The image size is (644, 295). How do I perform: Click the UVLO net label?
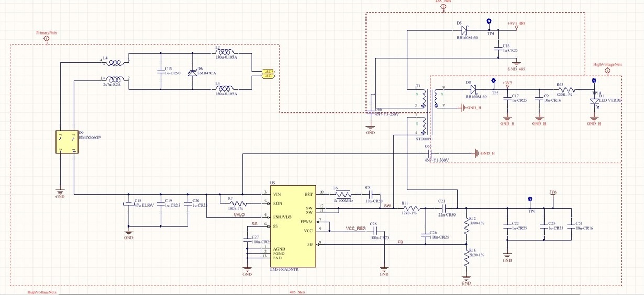[x=239, y=214]
